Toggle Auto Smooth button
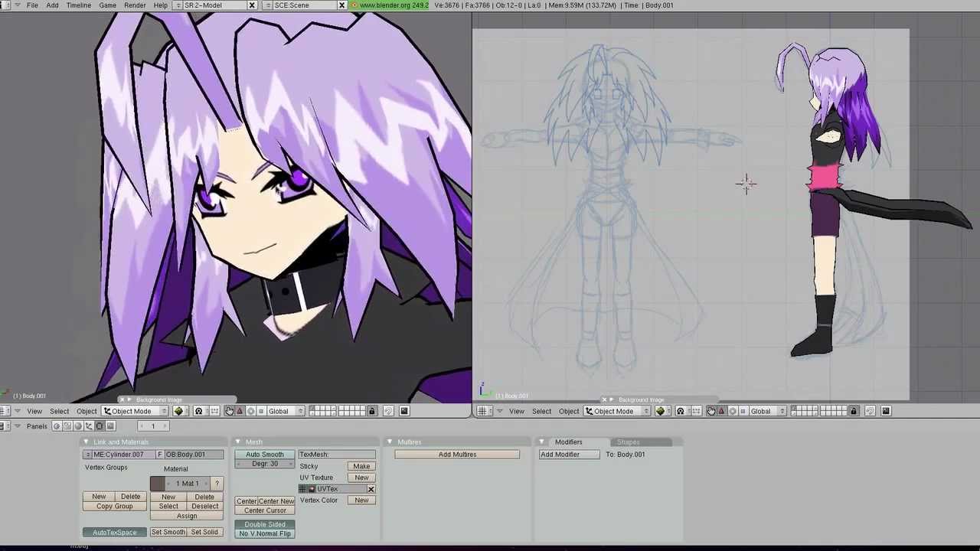Screen dimensions: 980x551 265,455
